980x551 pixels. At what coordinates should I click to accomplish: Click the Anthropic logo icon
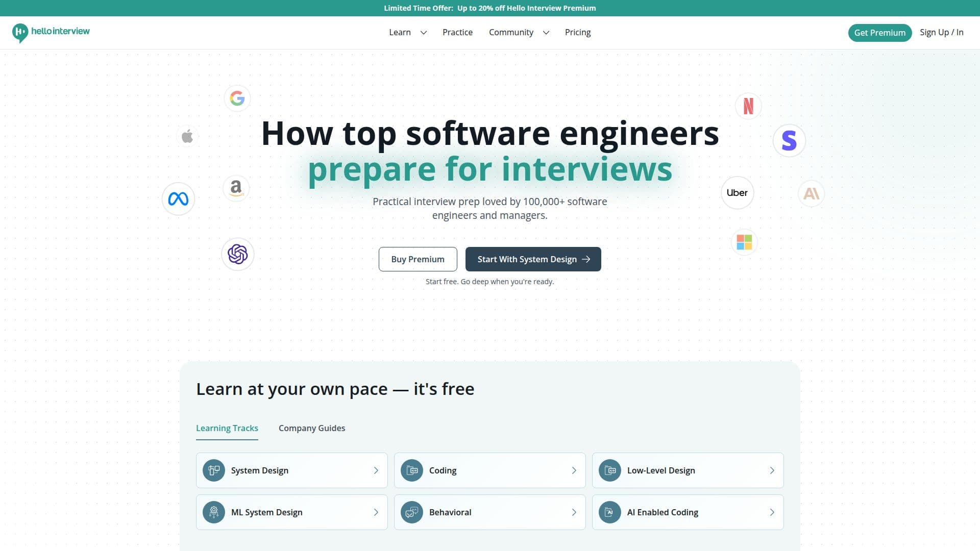(x=811, y=193)
